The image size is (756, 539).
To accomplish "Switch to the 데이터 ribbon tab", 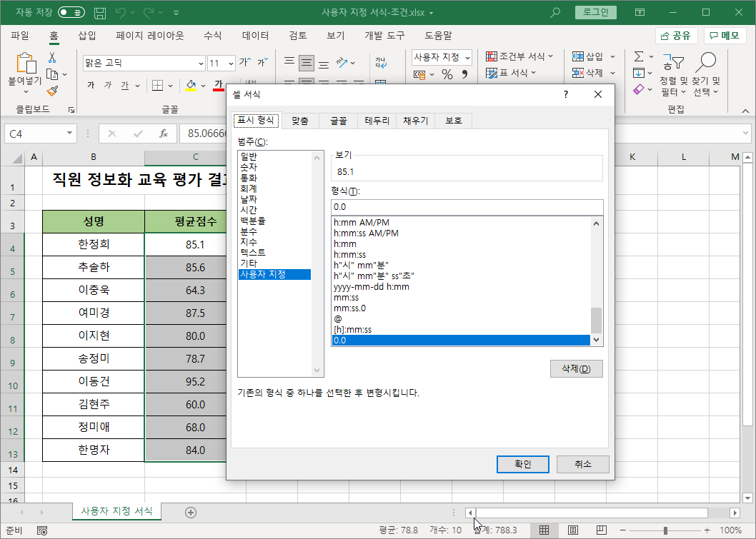I will pos(256,36).
